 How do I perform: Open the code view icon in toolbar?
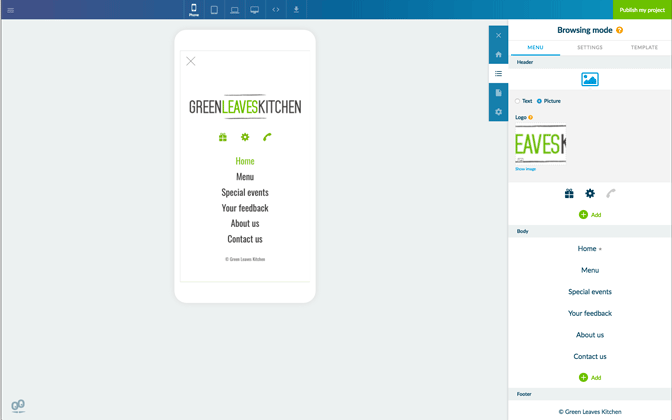click(276, 10)
